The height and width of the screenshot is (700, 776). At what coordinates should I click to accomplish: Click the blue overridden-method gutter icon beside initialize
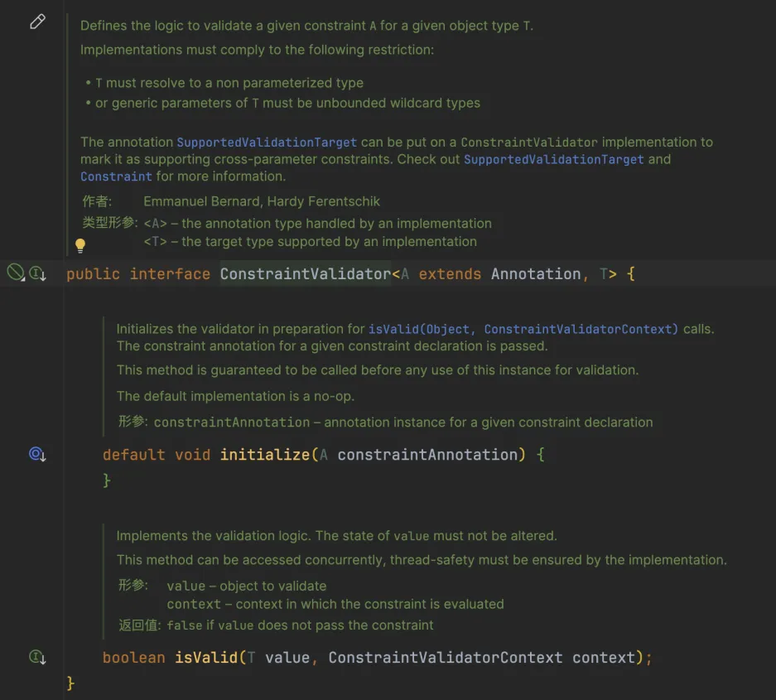coord(37,454)
